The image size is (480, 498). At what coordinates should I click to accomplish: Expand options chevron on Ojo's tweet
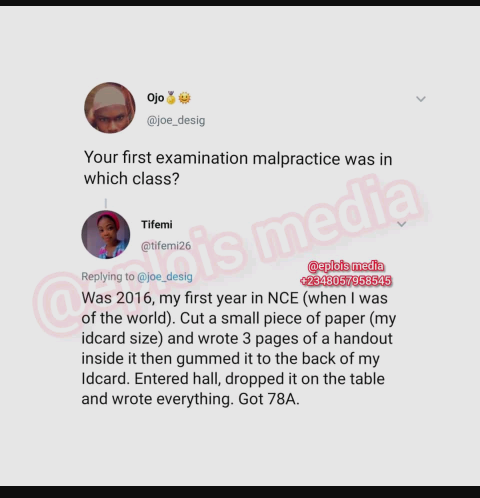(421, 99)
